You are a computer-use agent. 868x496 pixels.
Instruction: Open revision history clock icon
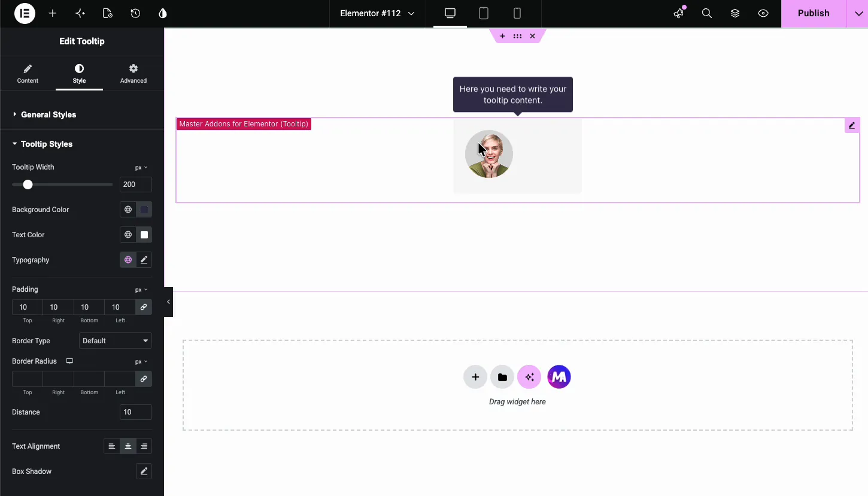tap(135, 13)
